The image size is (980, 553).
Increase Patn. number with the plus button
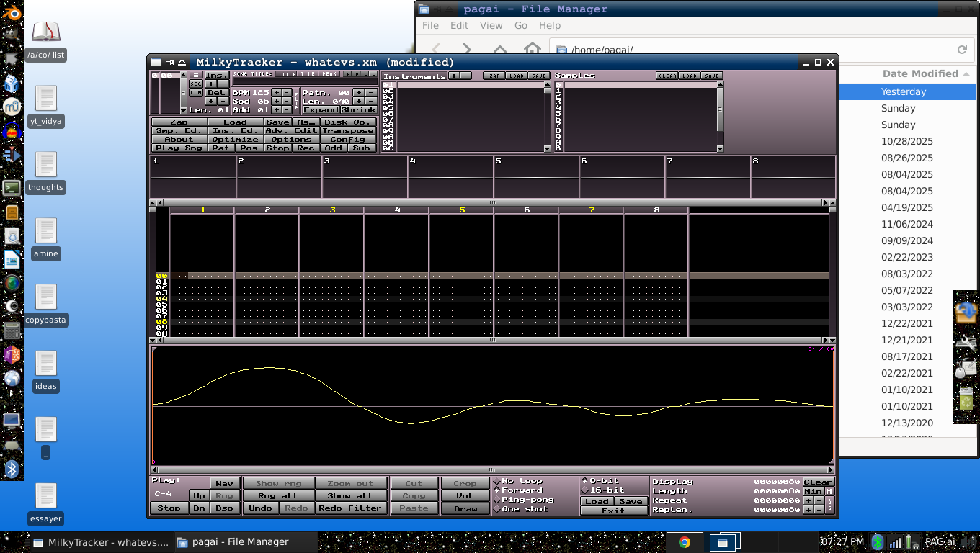click(x=359, y=93)
